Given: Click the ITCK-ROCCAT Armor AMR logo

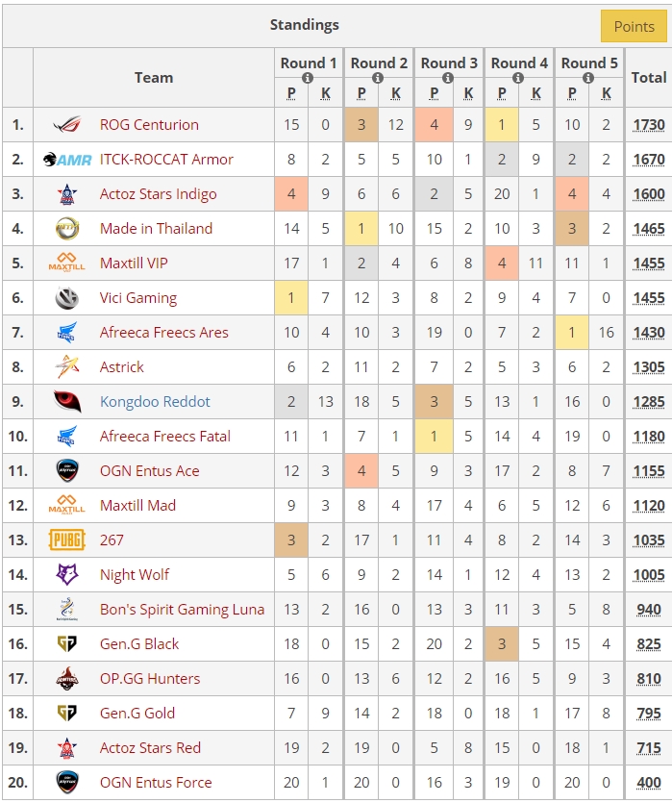Looking at the screenshot, I should [x=67, y=160].
